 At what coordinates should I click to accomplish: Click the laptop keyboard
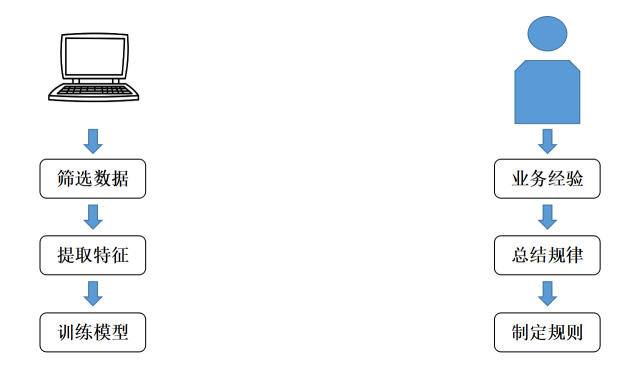pos(94,90)
